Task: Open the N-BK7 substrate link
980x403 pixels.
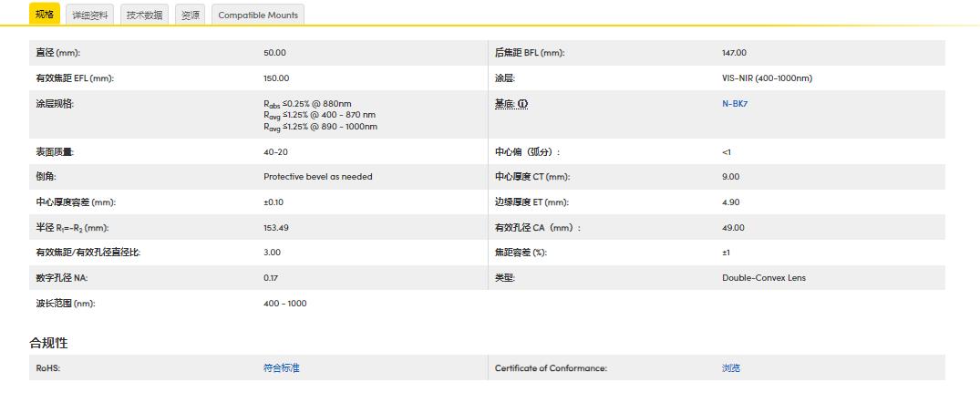Action: point(735,104)
